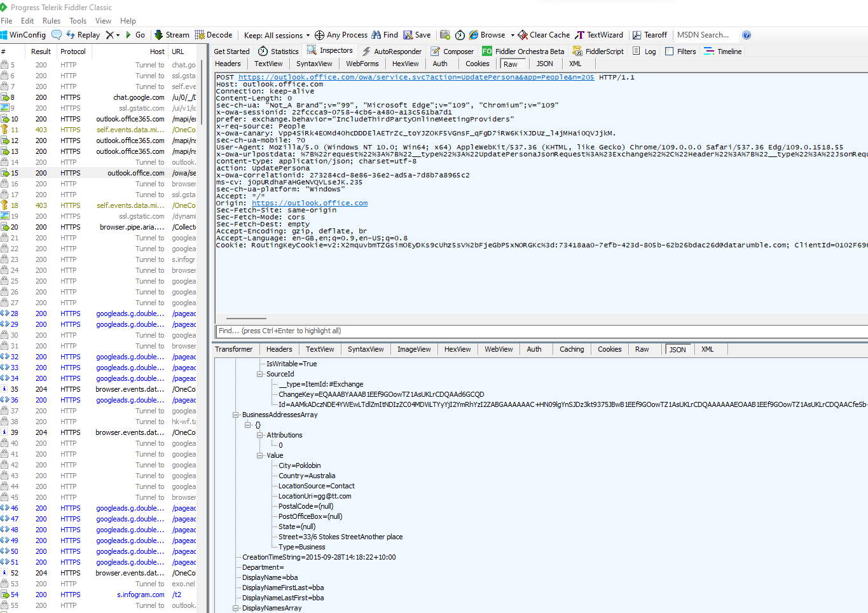Follow the outlook.office.com POST URL link
The image size is (868, 613).
(416, 77)
